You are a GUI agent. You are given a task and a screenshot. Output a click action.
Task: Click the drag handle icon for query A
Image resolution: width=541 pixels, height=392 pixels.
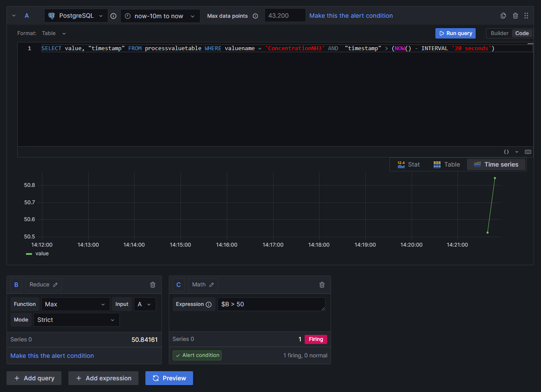coord(526,16)
